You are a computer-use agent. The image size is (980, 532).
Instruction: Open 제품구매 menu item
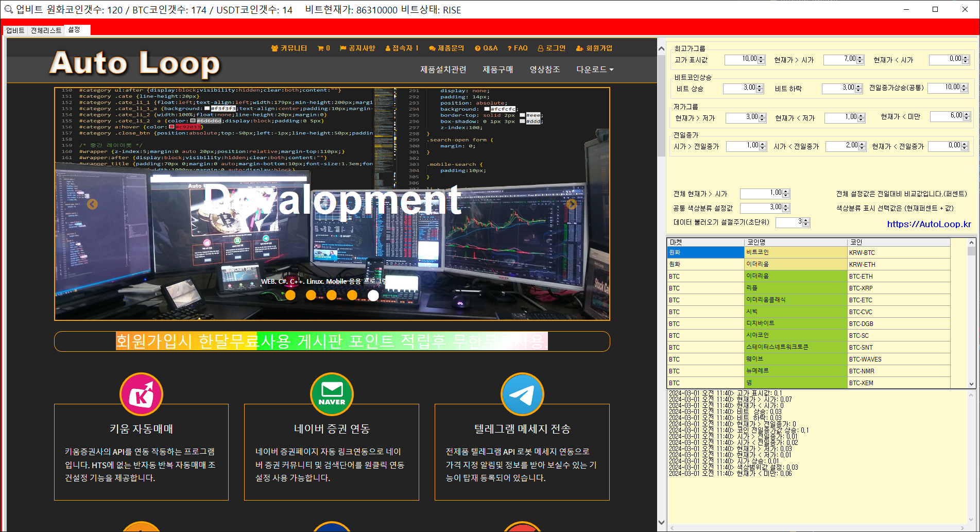[x=498, y=70]
